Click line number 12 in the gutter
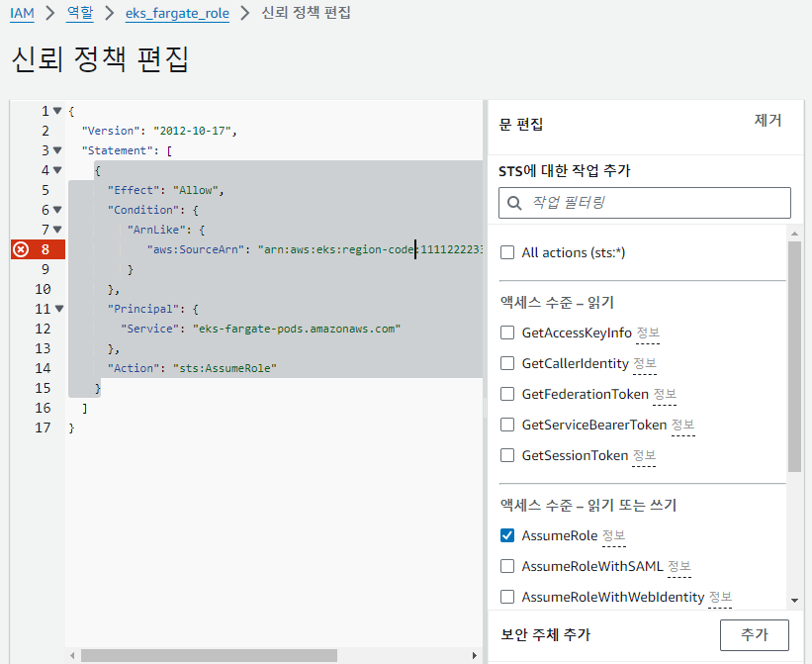This screenshot has height=664, width=812. (43, 329)
